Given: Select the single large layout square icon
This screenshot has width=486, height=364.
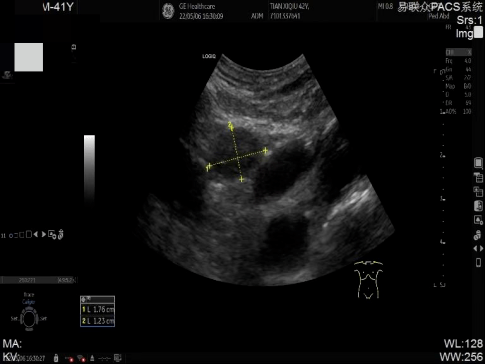Looking at the screenshot, I should pos(29,234).
